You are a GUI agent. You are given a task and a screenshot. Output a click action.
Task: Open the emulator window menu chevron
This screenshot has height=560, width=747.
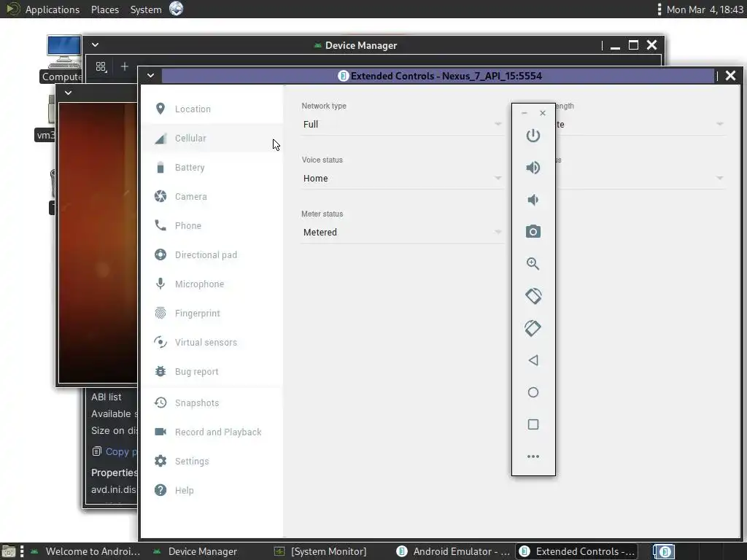[x=68, y=93]
